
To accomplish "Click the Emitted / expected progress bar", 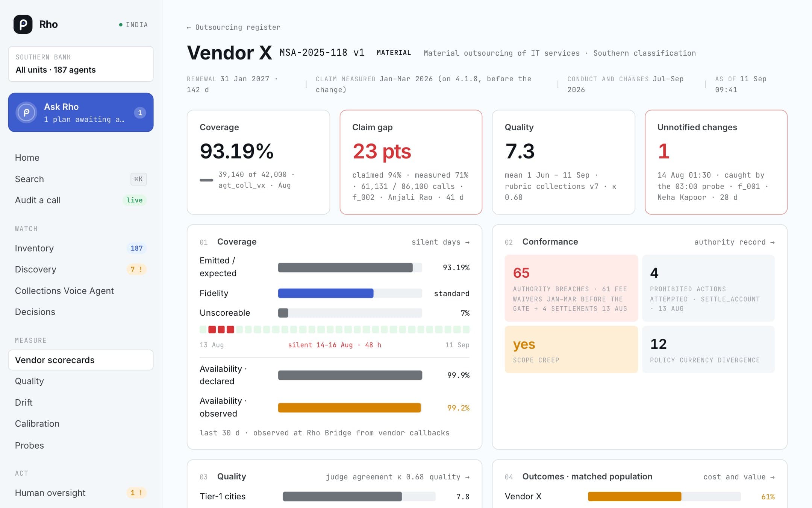I will click(x=350, y=268).
